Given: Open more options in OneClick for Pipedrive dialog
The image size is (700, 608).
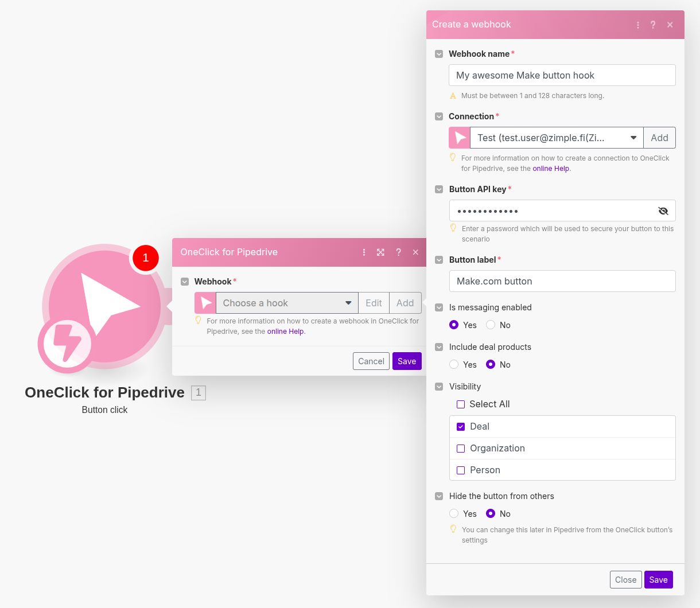Looking at the screenshot, I should (x=364, y=252).
